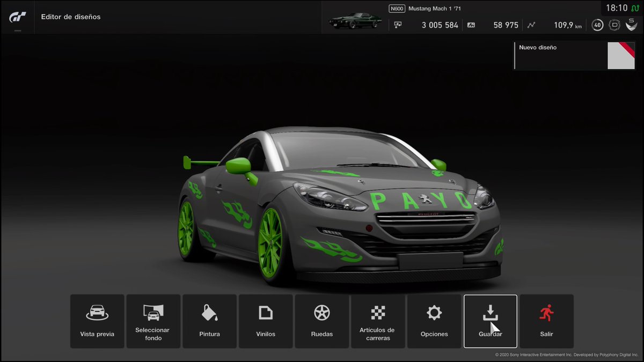Click the GT logo in top-left corner

[x=17, y=17]
